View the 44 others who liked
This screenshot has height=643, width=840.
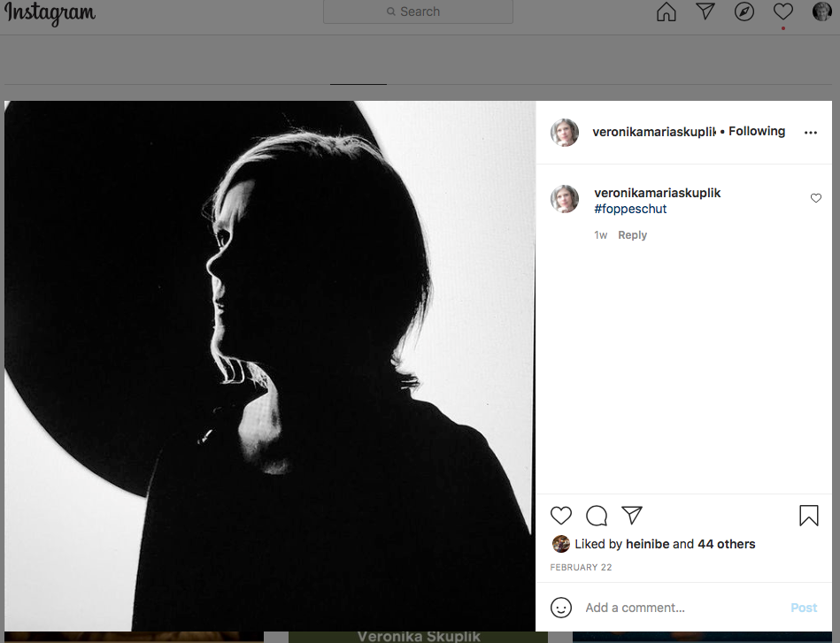pyautogui.click(x=726, y=544)
